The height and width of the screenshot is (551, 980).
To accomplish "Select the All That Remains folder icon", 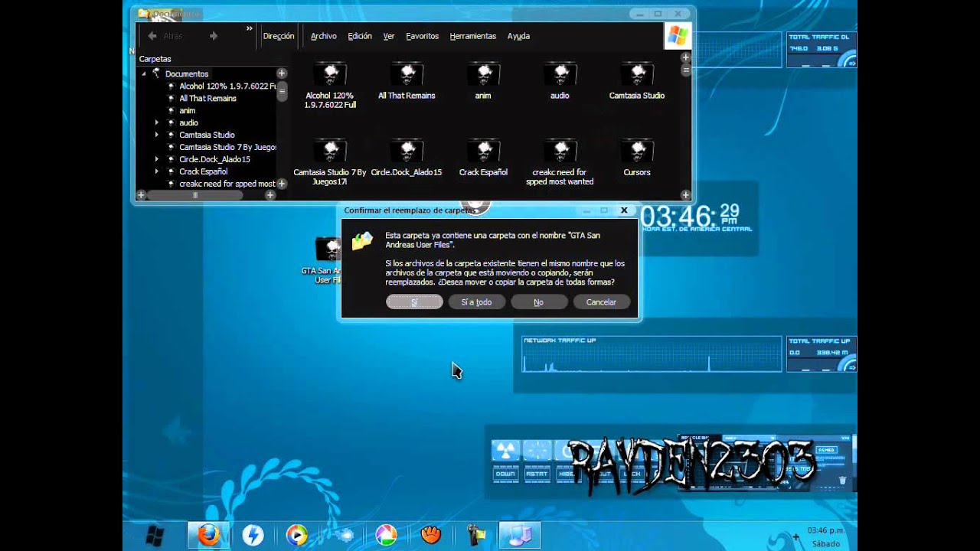I will pos(407,81).
